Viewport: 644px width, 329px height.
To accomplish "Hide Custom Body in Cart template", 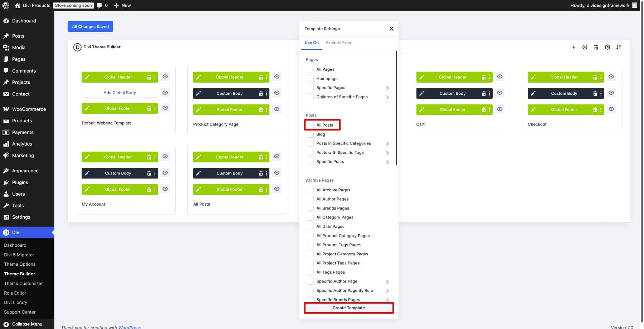I will 500,93.
